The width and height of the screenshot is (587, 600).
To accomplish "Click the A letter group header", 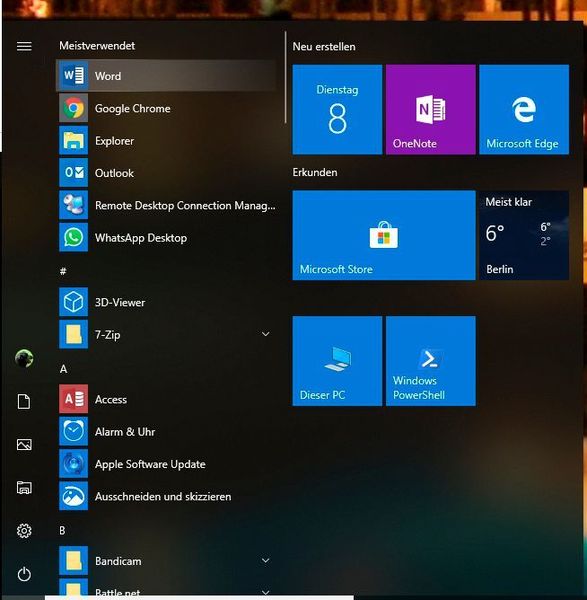I will pos(64,369).
